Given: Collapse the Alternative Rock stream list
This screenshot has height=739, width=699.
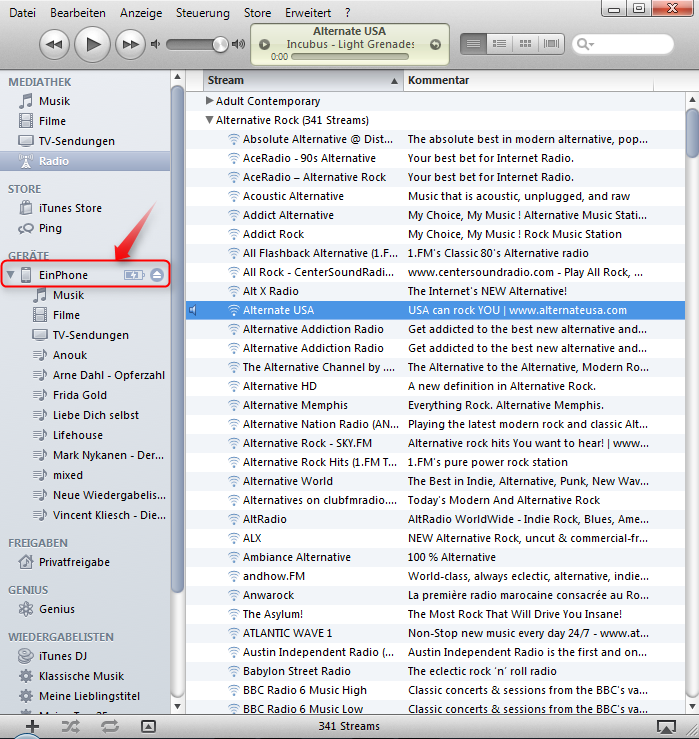Looking at the screenshot, I should pyautogui.click(x=209, y=120).
